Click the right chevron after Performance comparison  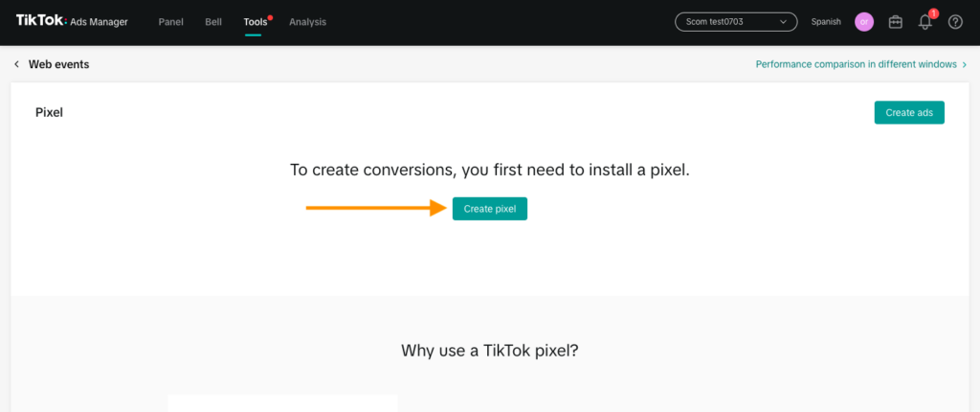click(965, 64)
